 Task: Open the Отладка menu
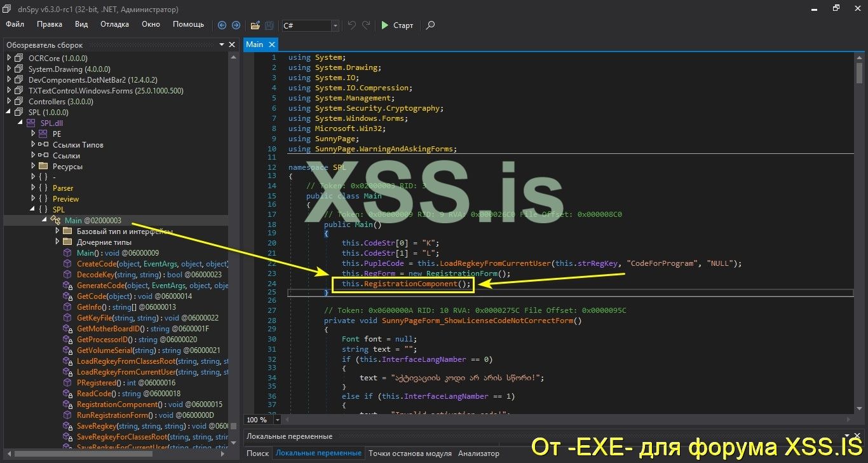click(x=114, y=24)
